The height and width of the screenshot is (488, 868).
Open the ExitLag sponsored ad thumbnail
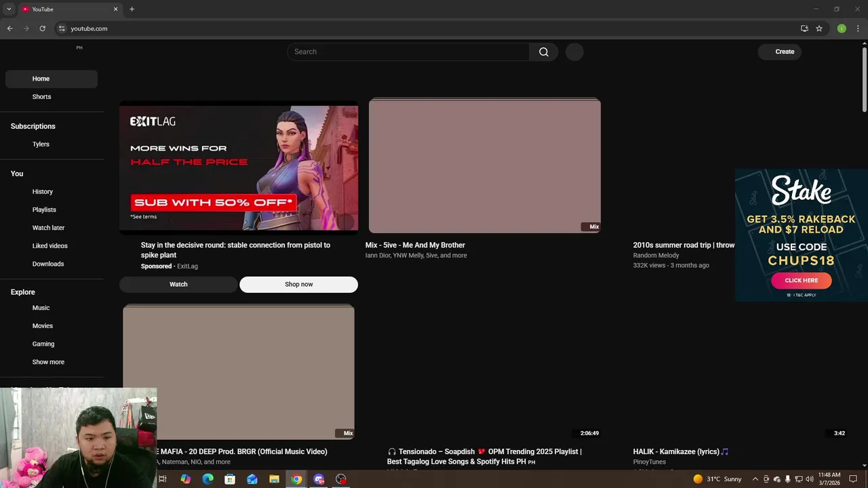[239, 167]
